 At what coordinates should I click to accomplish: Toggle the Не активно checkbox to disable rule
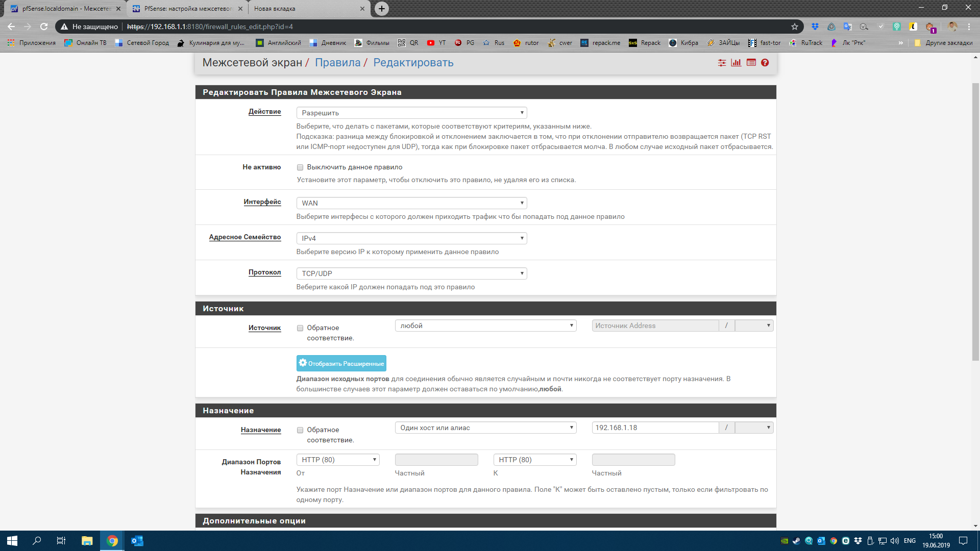click(x=300, y=167)
